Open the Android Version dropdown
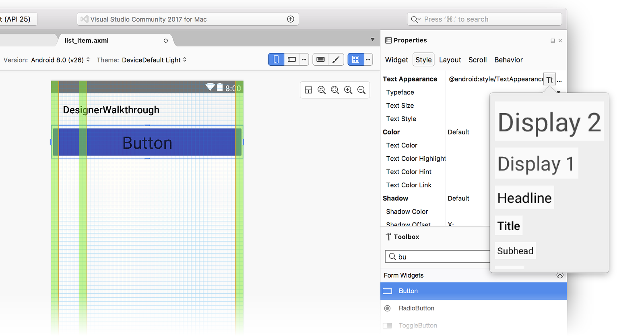This screenshot has width=644, height=336. pyautogui.click(x=60, y=60)
